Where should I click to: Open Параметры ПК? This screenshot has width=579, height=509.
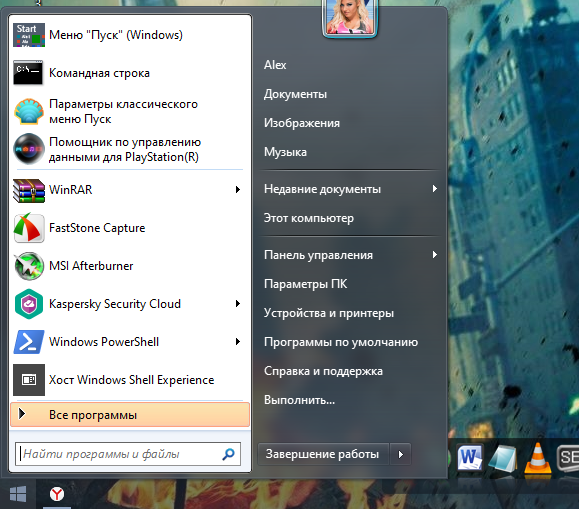tap(305, 284)
